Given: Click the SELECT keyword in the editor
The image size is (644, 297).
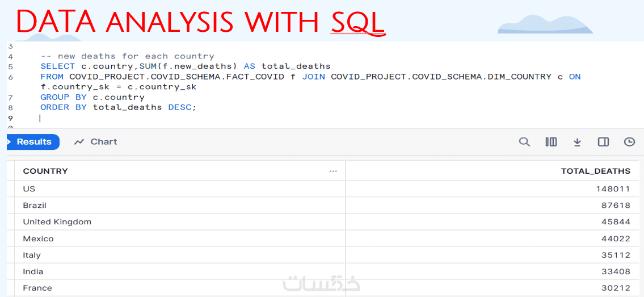Looking at the screenshot, I should pos(57,66).
